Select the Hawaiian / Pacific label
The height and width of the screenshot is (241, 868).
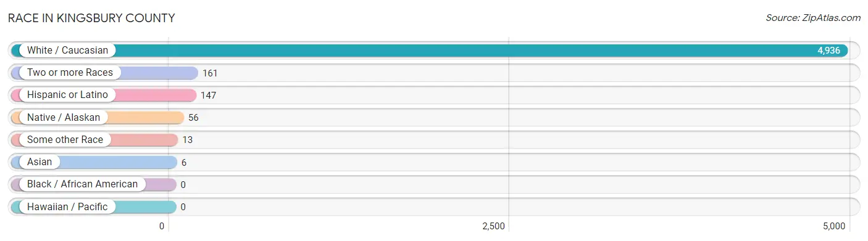click(67, 206)
